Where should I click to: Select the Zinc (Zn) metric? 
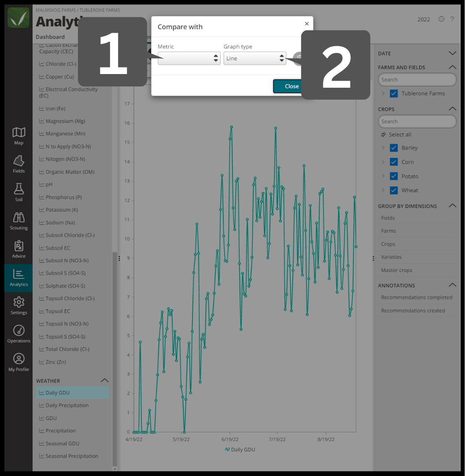click(x=52, y=362)
